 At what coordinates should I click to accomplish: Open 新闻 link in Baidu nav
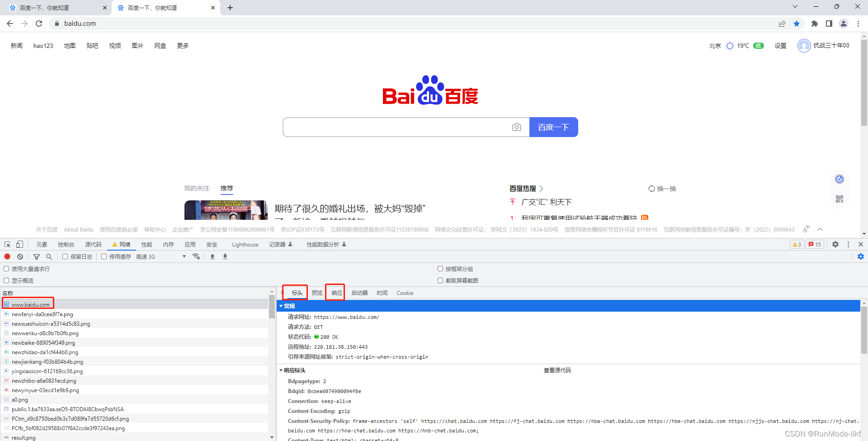point(17,46)
